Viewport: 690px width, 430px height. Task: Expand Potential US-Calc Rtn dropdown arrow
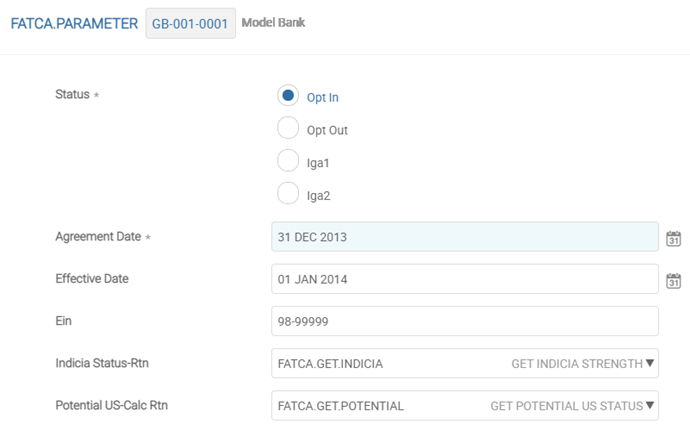click(x=650, y=406)
